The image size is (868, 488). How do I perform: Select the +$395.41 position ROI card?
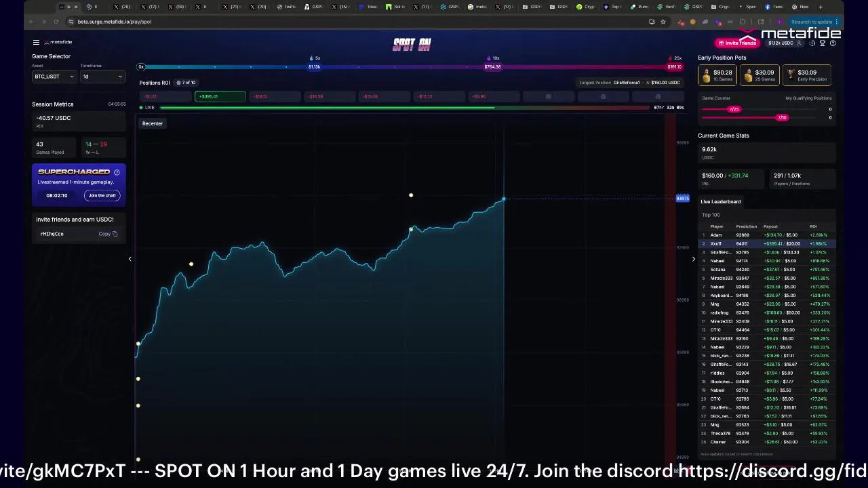(220, 96)
